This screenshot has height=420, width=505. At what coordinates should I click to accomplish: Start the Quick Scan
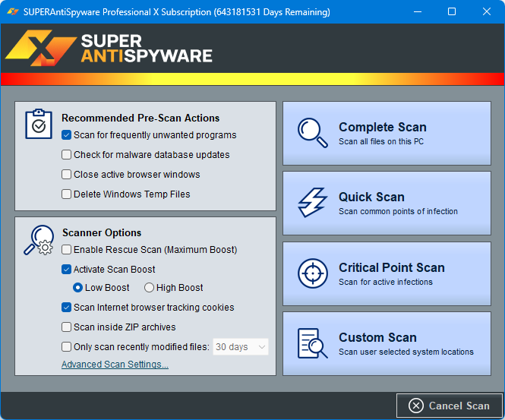coord(387,203)
